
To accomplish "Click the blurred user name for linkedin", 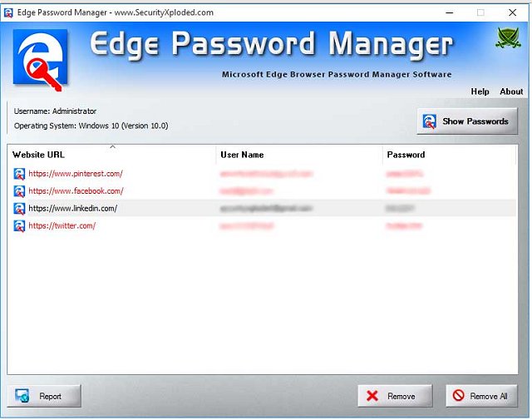I will 266,209.
